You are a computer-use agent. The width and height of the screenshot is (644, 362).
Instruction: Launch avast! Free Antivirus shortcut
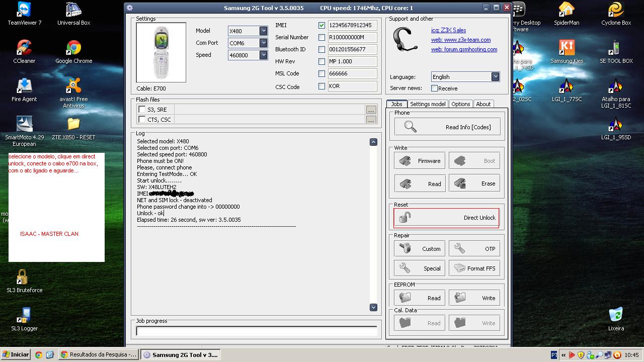pyautogui.click(x=74, y=93)
